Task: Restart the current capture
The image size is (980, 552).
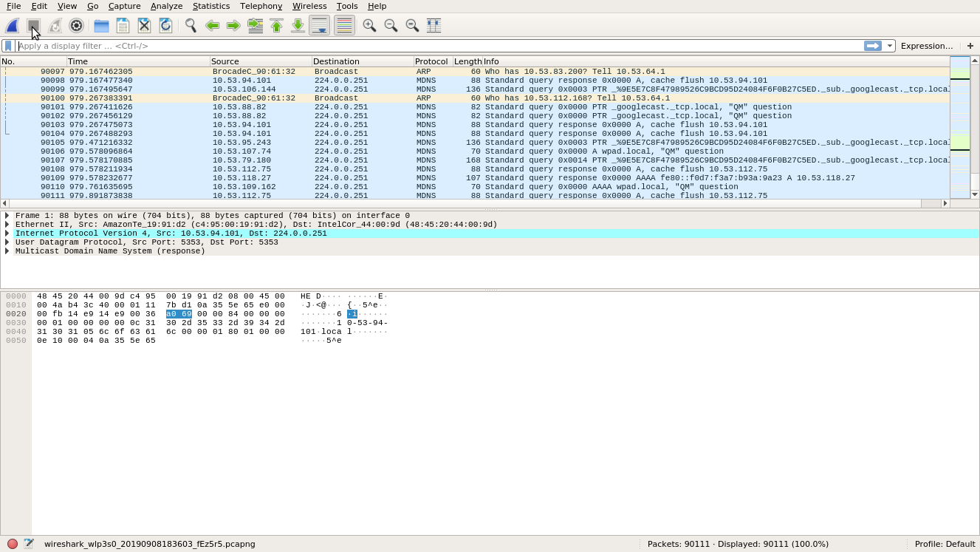Action: coord(55,25)
